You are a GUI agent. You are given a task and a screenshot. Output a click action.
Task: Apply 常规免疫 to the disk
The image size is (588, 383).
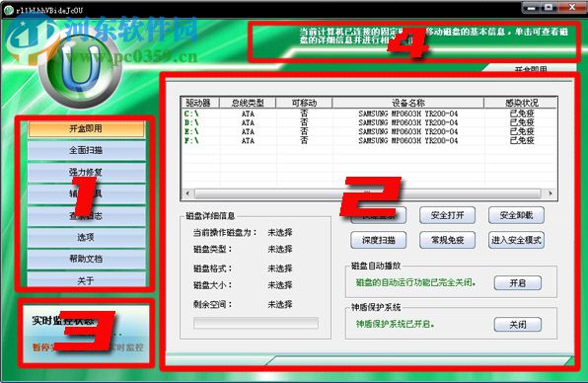pos(447,240)
